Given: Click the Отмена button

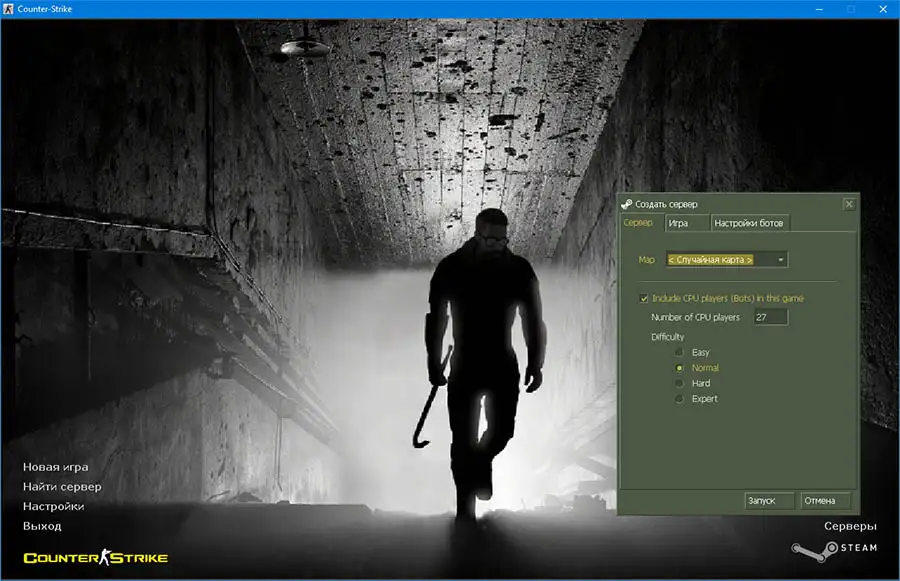Looking at the screenshot, I should point(825,501).
